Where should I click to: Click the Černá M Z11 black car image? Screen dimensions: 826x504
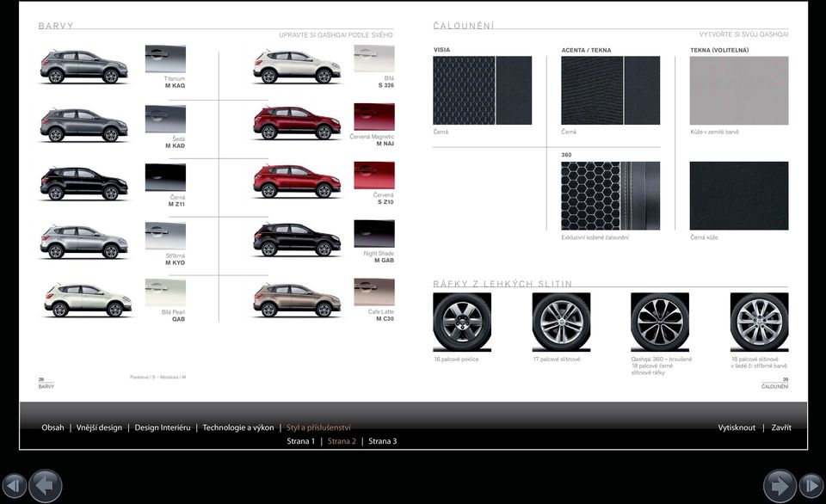(83, 184)
